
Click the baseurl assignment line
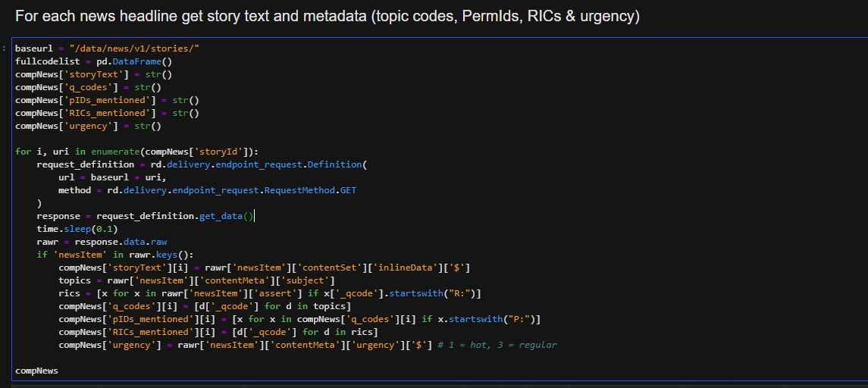(107, 48)
